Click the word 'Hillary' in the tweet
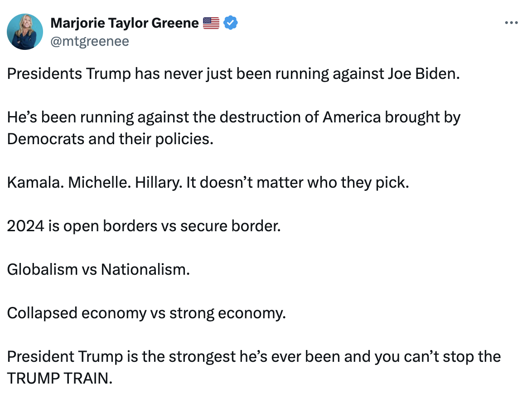 [x=159, y=182]
